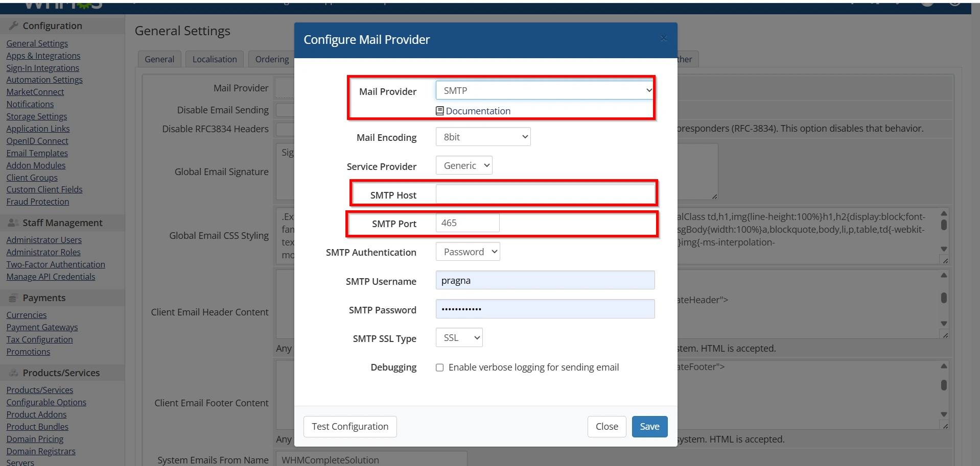The image size is (980, 466).
Task: Click the Products/Services section icon
Action: click(x=14, y=373)
